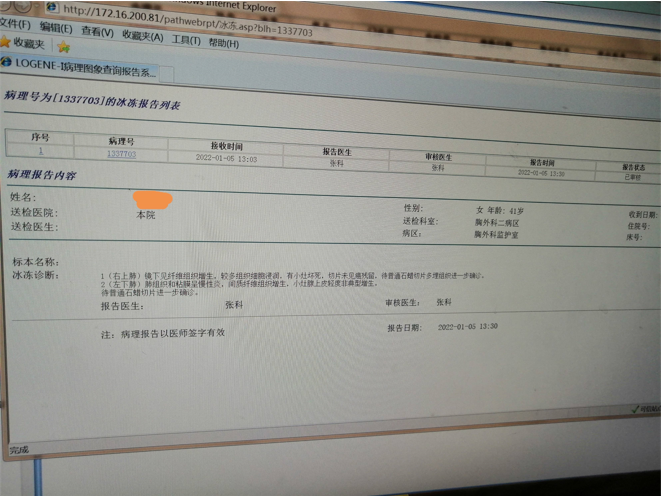Open the 帮助(H) menu
Image resolution: width=662 pixels, height=496 pixels.
click(220, 43)
